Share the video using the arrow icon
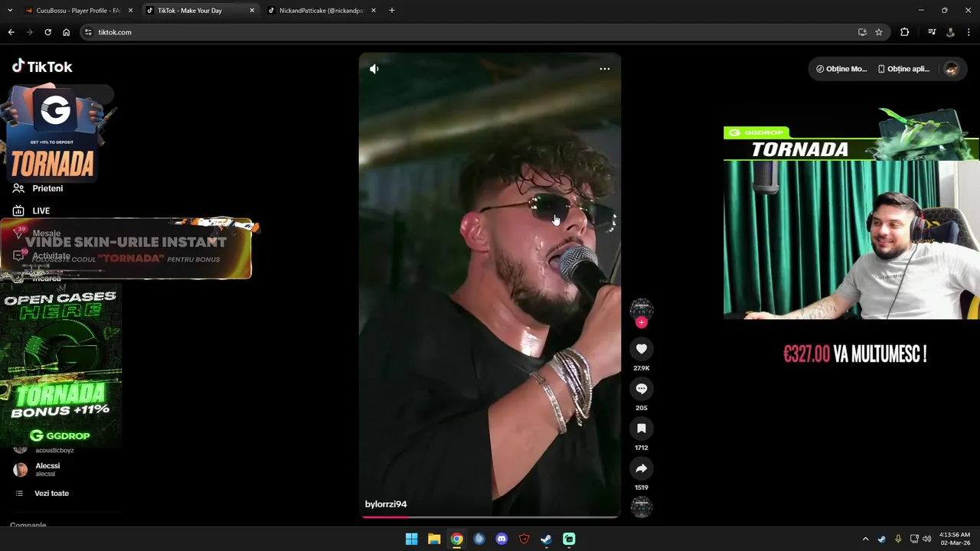 (642, 468)
